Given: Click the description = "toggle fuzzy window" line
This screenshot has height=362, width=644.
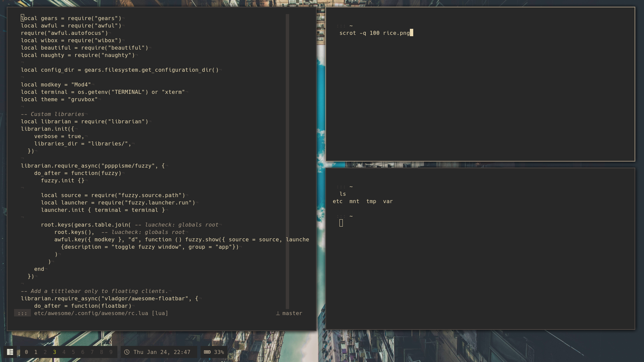Looking at the screenshot, I should [x=150, y=247].
